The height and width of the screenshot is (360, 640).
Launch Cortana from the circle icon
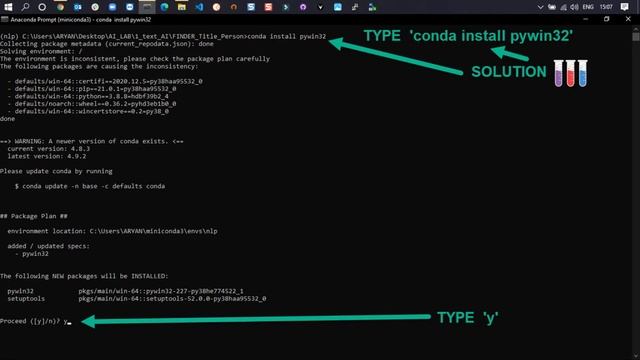pos(42,7)
